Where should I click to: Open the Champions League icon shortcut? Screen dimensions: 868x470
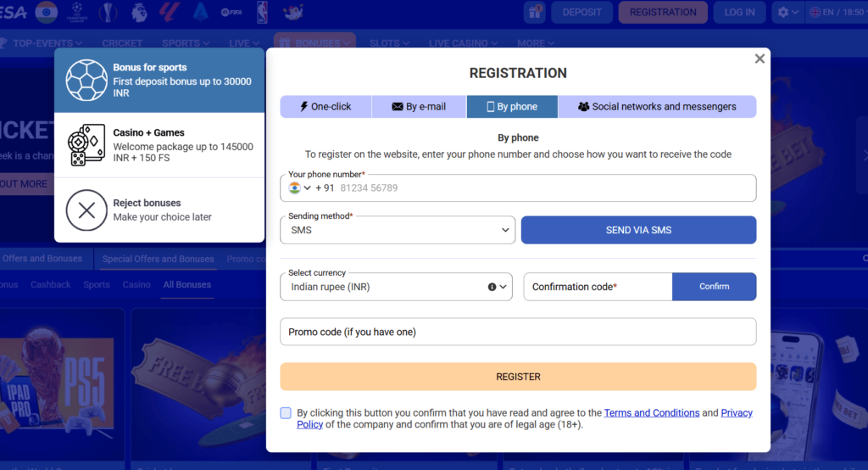[x=77, y=12]
